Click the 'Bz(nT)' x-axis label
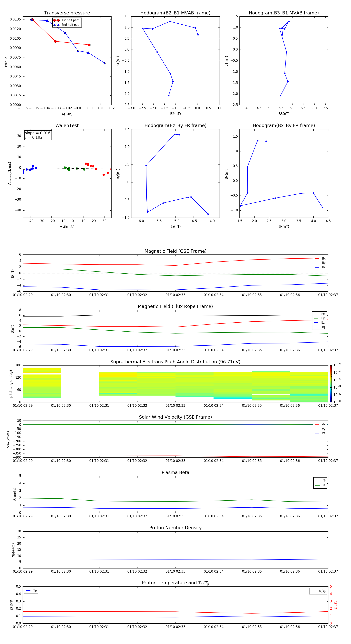351x644 pixels. [x=175, y=227]
